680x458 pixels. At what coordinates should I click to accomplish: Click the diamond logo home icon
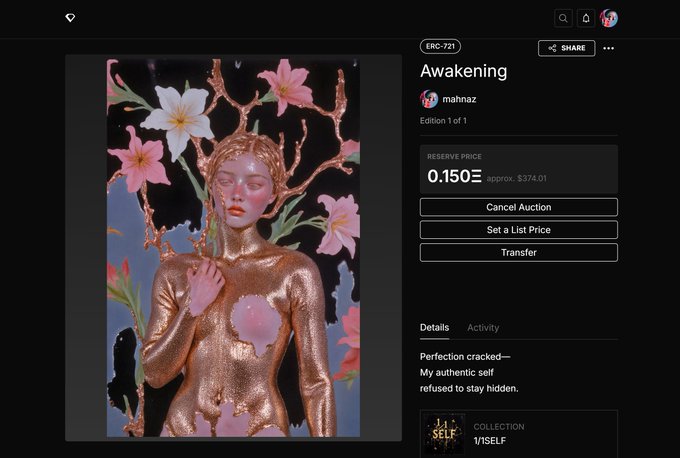click(70, 18)
